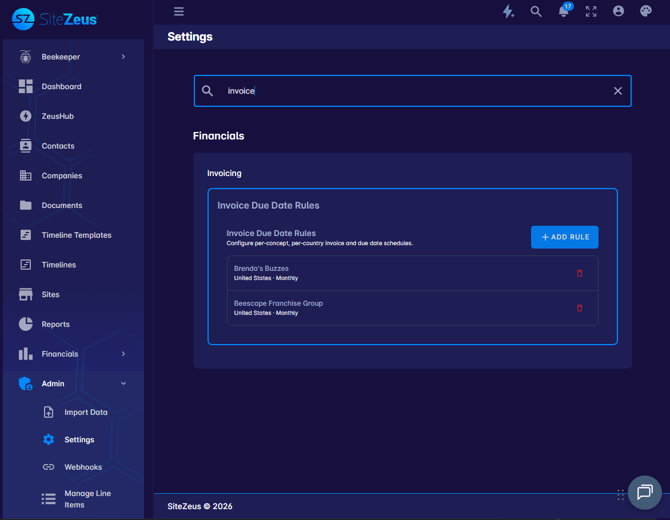This screenshot has width=670, height=520.
Task: Click the Contacts badge icon
Action: [x=26, y=146]
